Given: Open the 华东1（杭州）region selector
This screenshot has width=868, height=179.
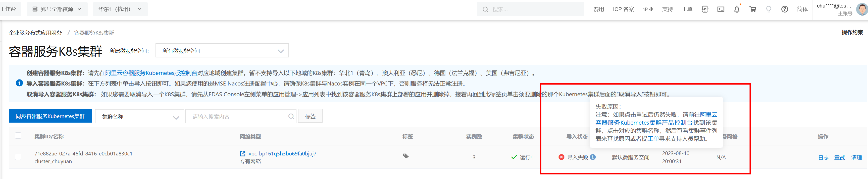Looking at the screenshot, I should coord(120,9).
